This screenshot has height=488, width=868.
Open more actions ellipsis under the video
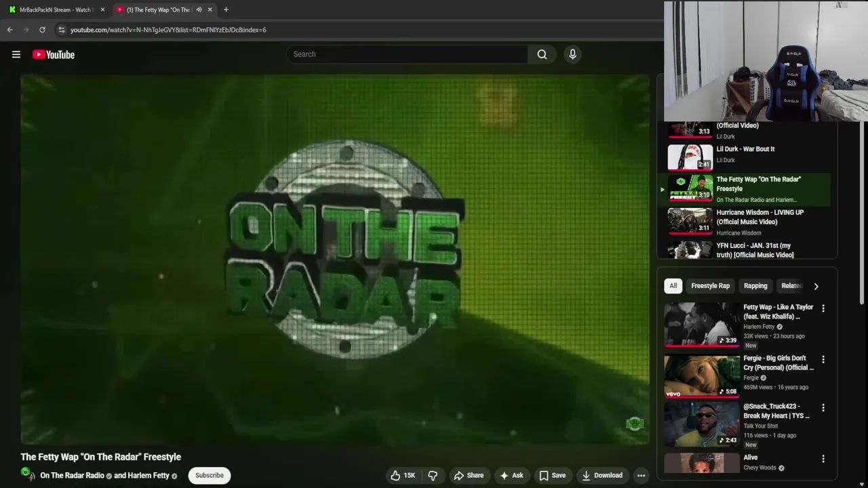coord(641,475)
